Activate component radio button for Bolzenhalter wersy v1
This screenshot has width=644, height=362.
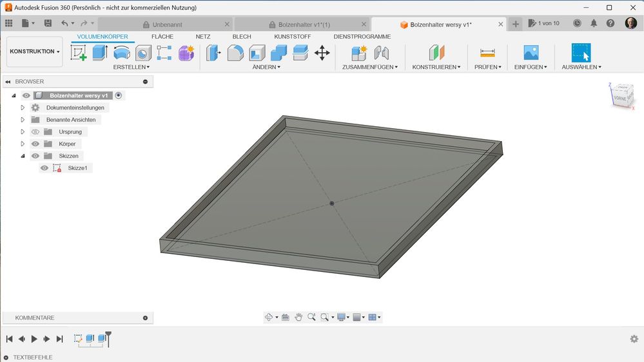118,95
